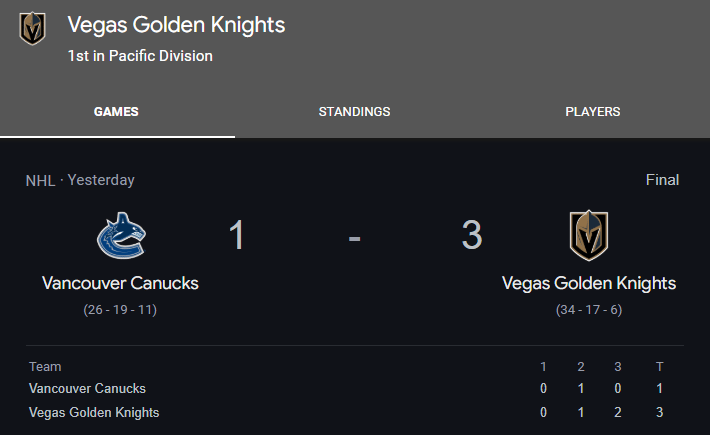
Task: Click the Team column header in the table
Action: point(45,367)
